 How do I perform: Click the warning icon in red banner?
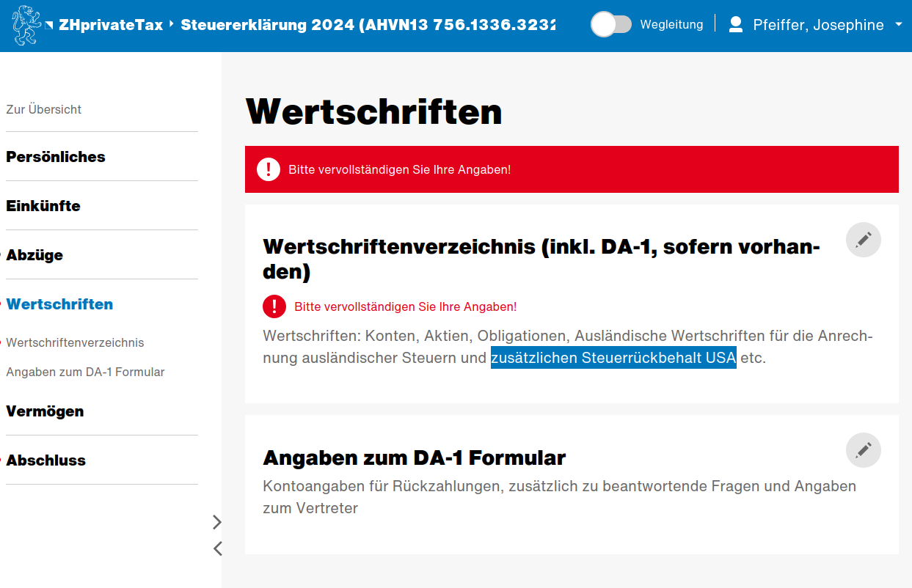269,169
